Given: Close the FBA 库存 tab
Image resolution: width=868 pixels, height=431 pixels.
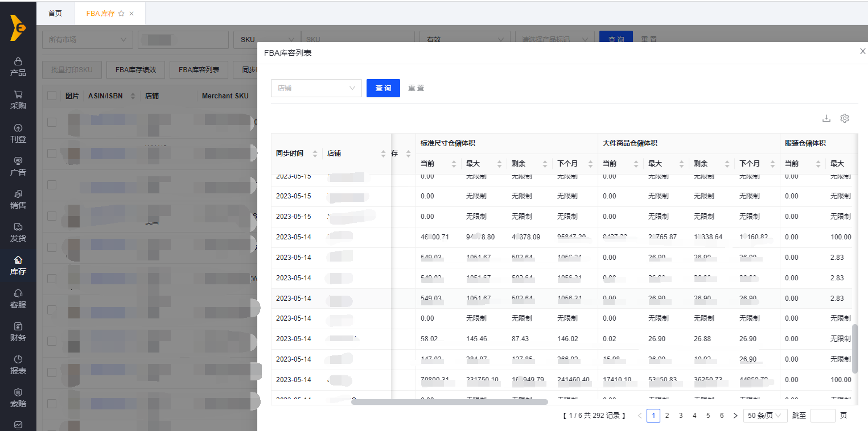Looking at the screenshot, I should pyautogui.click(x=131, y=14).
